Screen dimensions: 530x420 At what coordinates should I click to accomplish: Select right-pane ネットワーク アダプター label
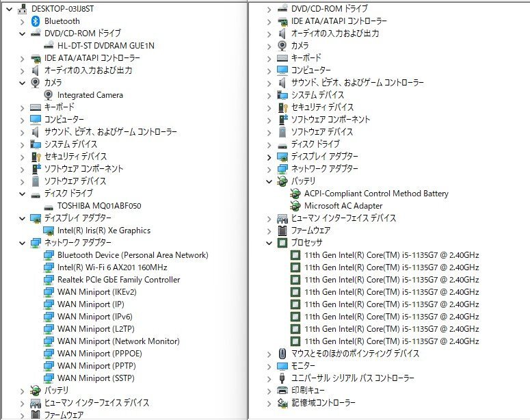pos(325,169)
